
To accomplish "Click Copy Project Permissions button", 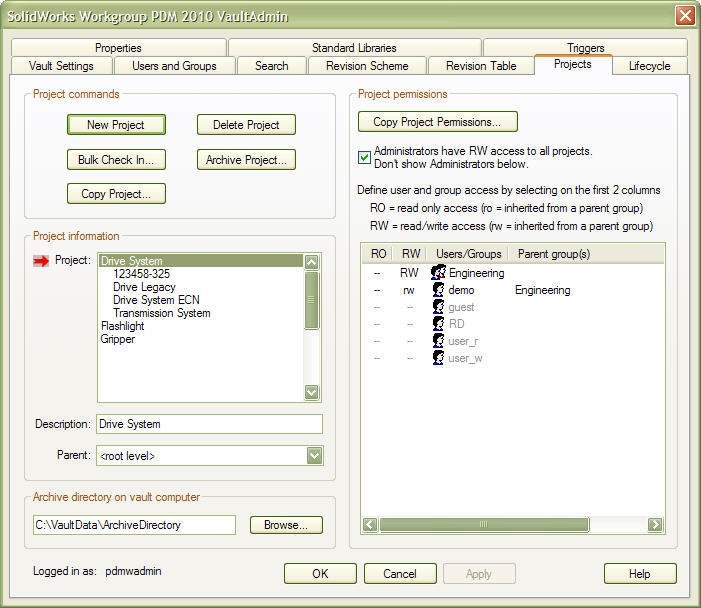I will (438, 122).
